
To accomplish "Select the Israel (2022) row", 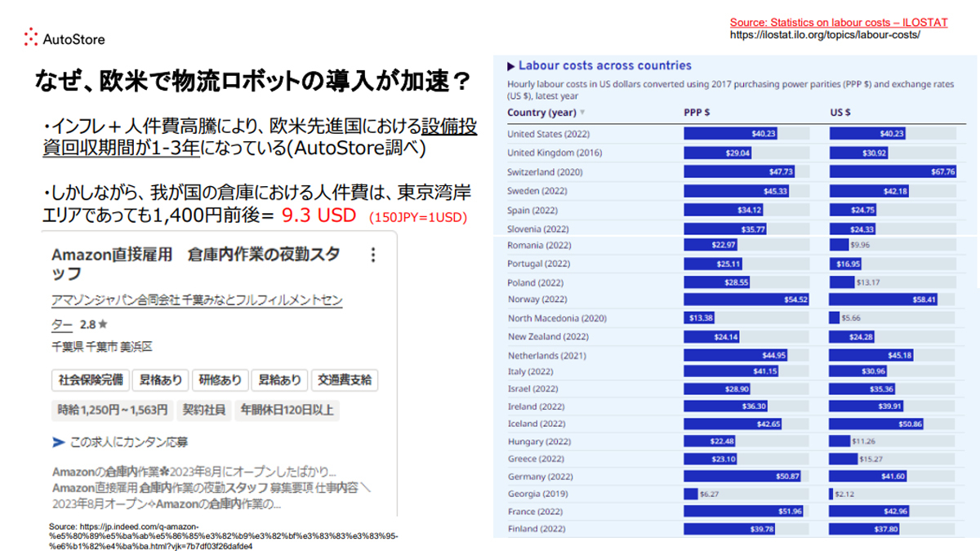I will (x=737, y=389).
